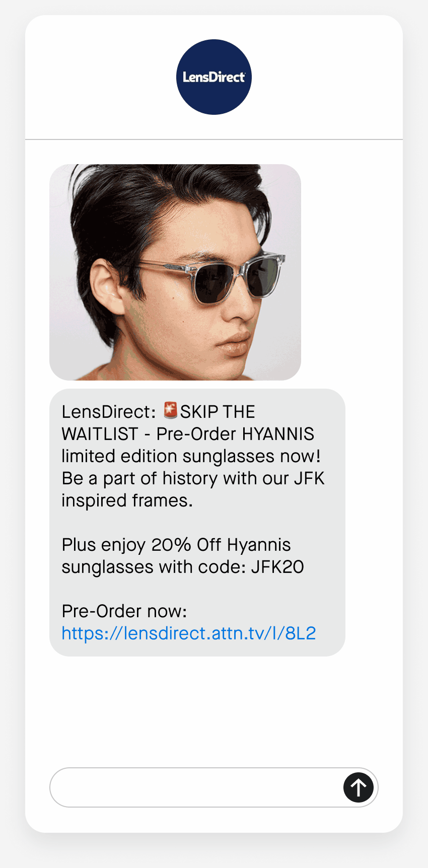This screenshot has width=428, height=868.
Task: Click the "Pre-Order now:" label
Action: pos(124,611)
